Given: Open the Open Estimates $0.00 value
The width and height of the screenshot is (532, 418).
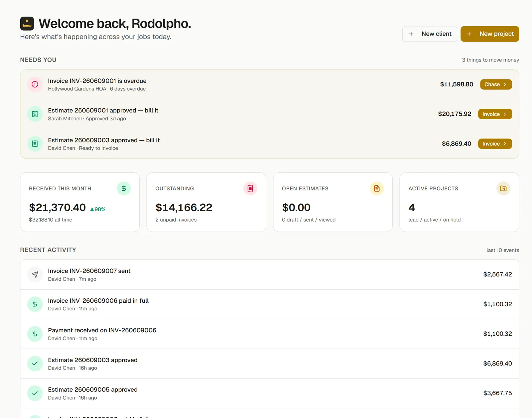Looking at the screenshot, I should pyautogui.click(x=296, y=207).
